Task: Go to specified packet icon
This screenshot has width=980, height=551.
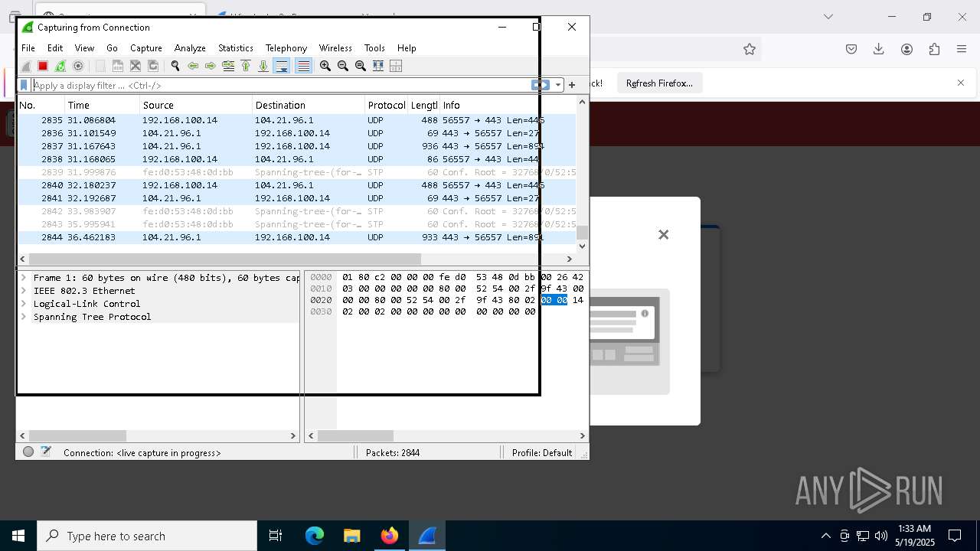Action: [228, 66]
